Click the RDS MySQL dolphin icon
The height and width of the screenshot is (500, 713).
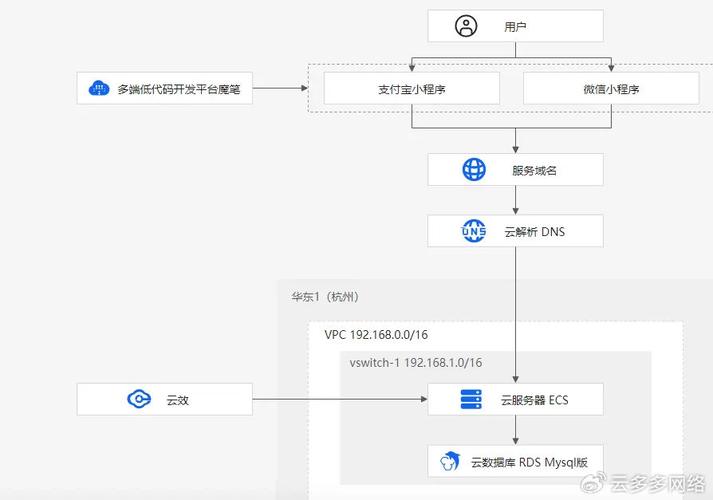tap(450, 461)
